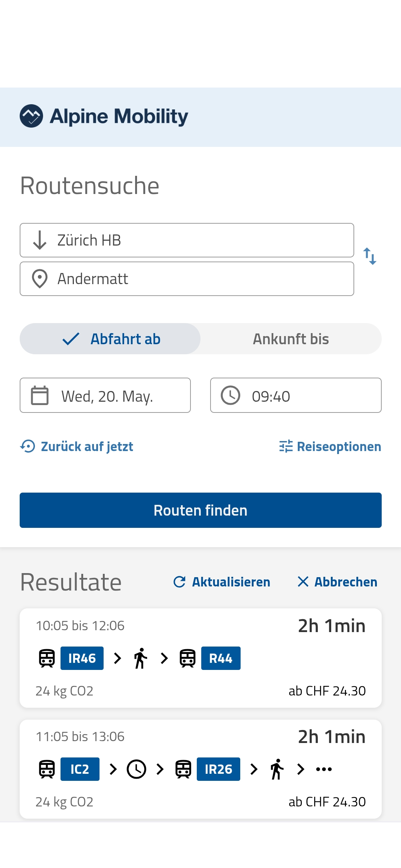Reset the time with Zurück auf jetzt

(76, 446)
